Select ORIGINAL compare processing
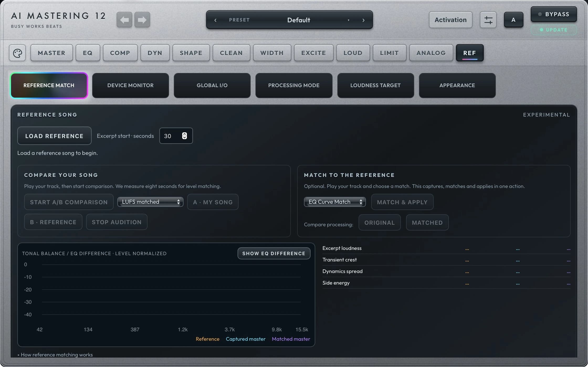 point(380,222)
